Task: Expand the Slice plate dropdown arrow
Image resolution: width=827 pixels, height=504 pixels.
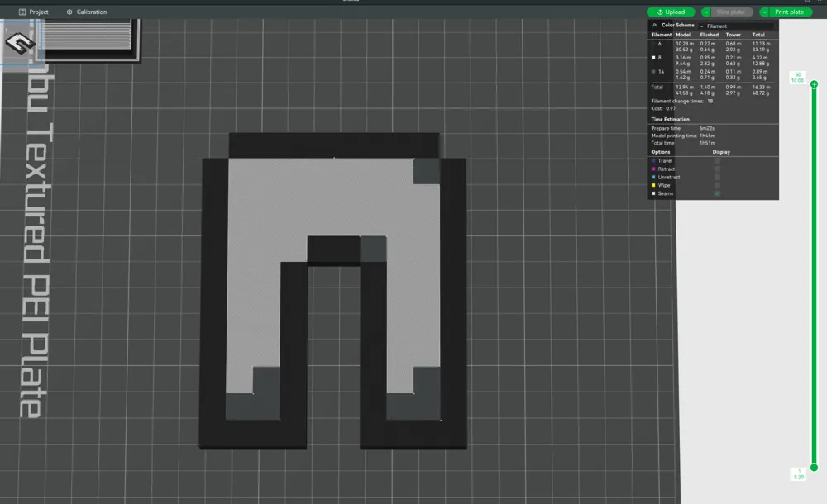Action: pos(706,12)
